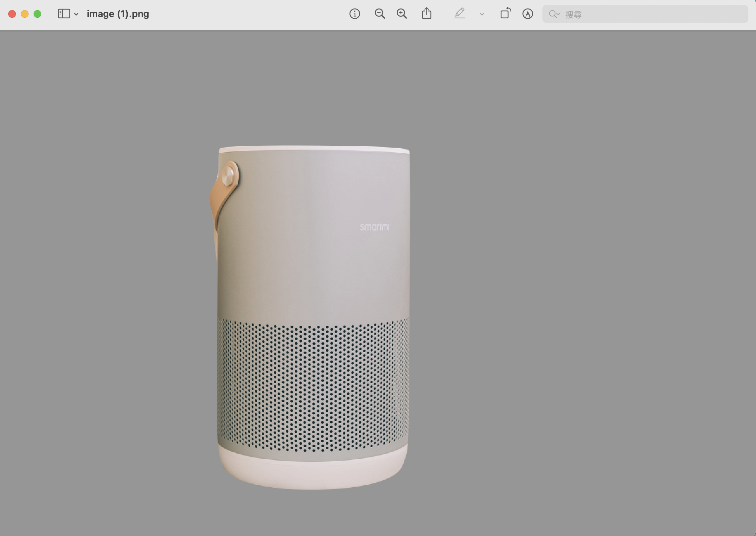This screenshot has width=756, height=536.
Task: Enter full screen with green button
Action: point(37,14)
